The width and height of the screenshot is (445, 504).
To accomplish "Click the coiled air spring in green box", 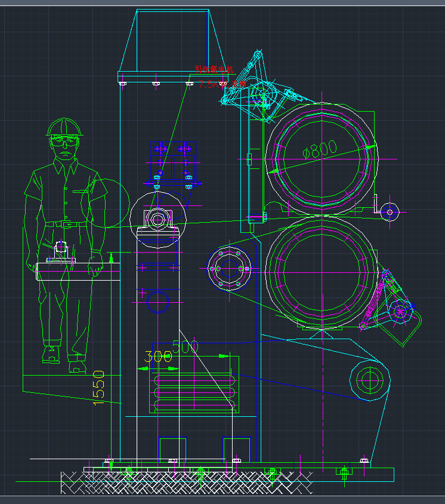I will (193, 392).
